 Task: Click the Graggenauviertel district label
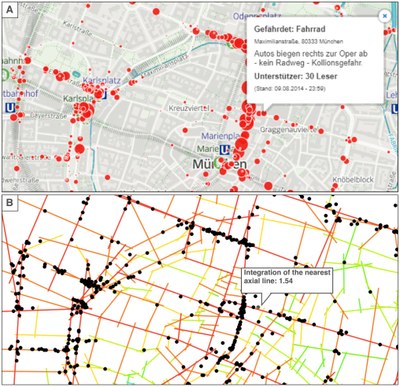pos(288,130)
